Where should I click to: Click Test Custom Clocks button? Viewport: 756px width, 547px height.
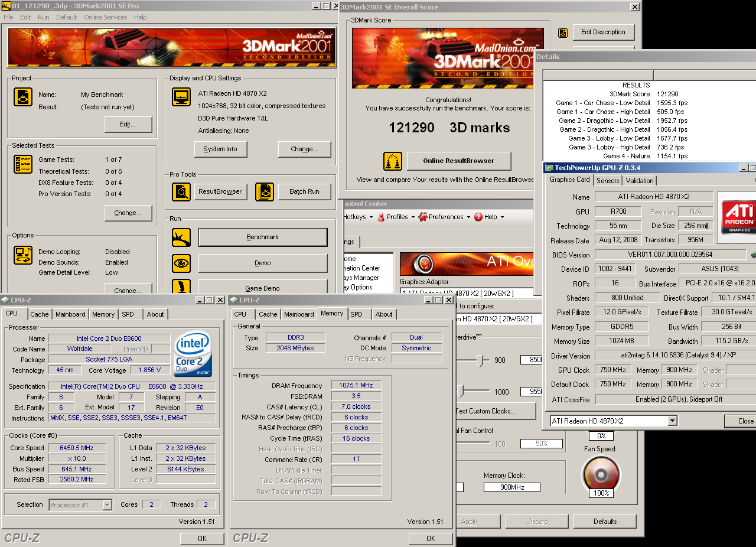(x=495, y=411)
